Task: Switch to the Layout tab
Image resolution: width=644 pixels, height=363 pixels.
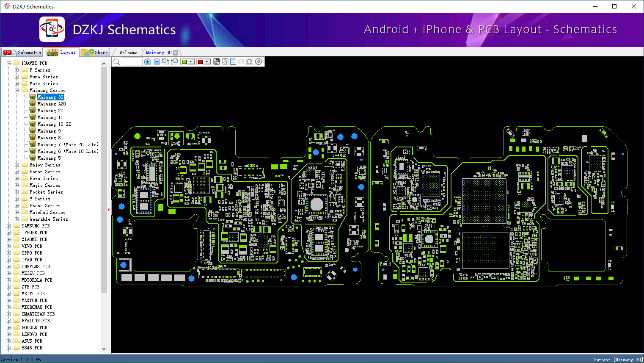Action: click(x=61, y=52)
